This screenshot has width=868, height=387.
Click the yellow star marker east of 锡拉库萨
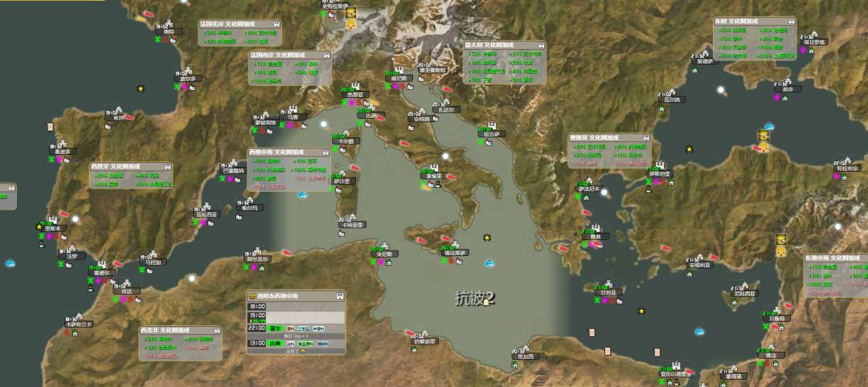click(487, 238)
